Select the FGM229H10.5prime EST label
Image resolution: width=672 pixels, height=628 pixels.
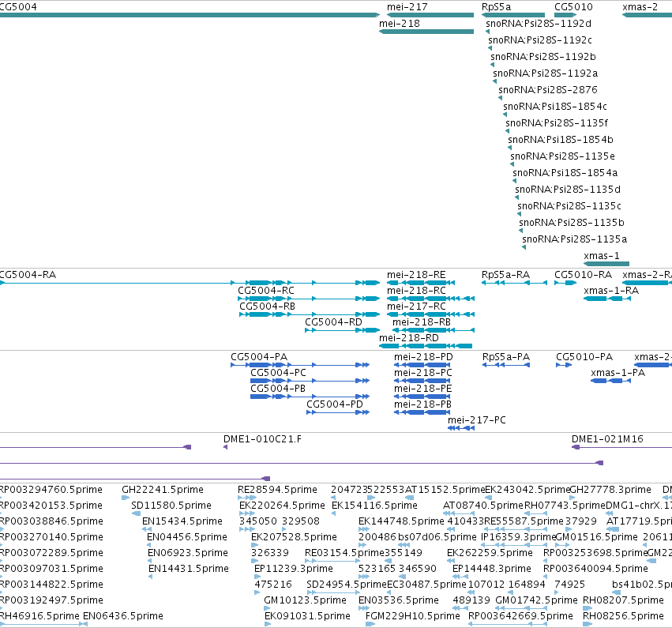[x=413, y=616]
